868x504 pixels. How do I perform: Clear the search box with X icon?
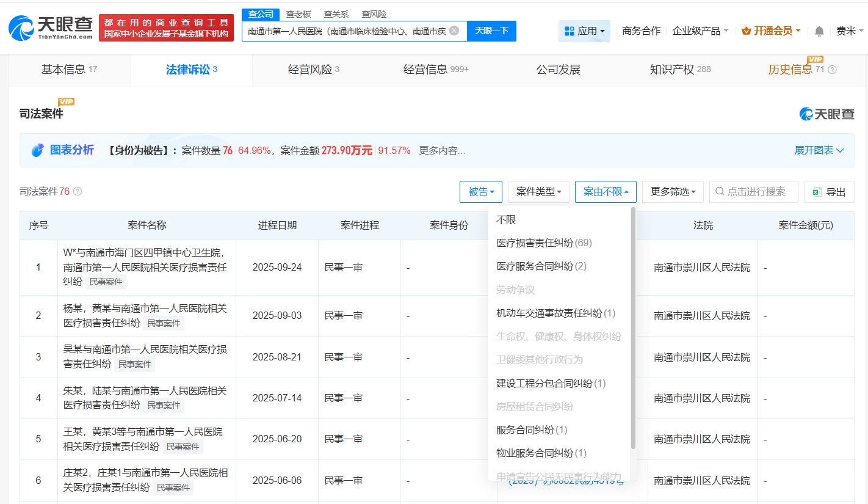[x=454, y=31]
